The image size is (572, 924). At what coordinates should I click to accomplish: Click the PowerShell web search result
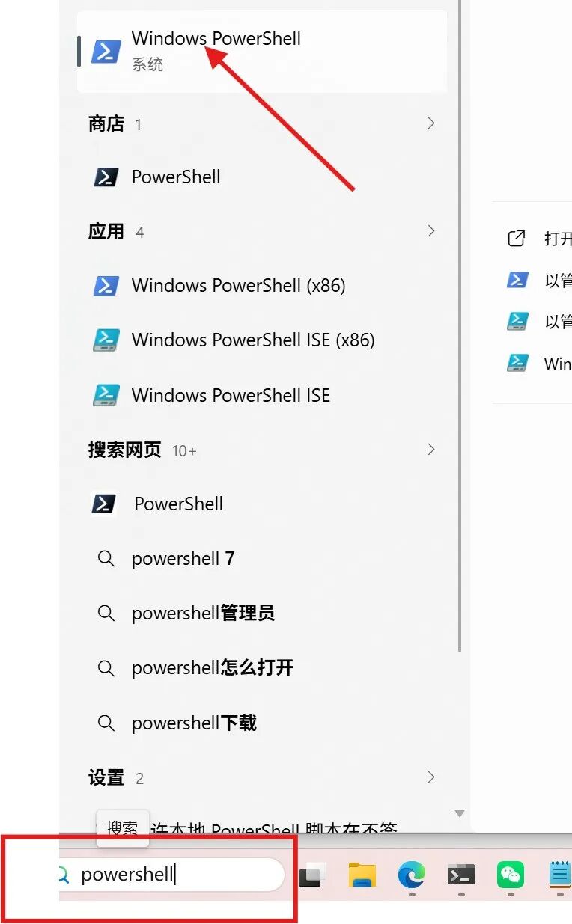[262, 504]
